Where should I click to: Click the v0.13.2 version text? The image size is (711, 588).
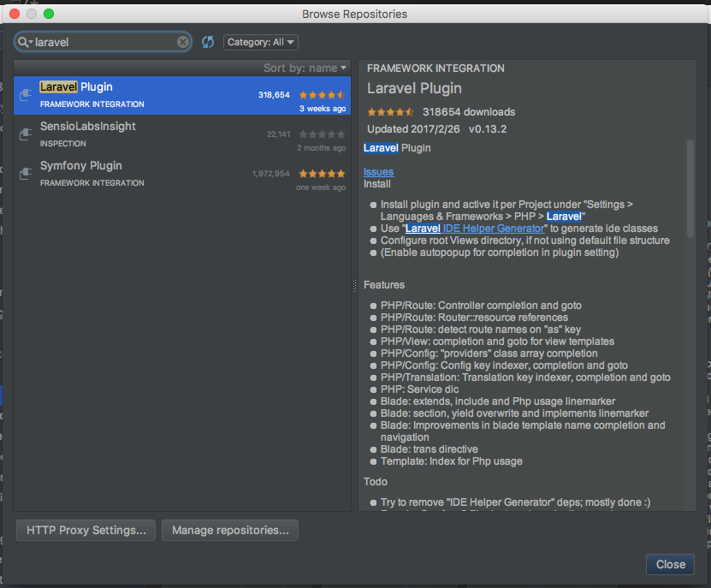(488, 129)
